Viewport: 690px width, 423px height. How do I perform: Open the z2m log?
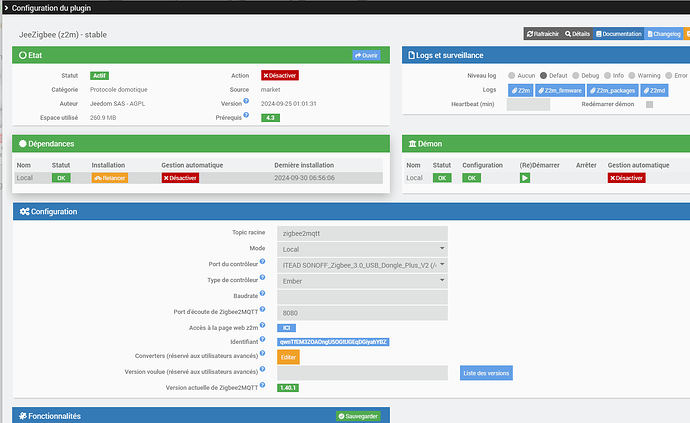coord(521,91)
